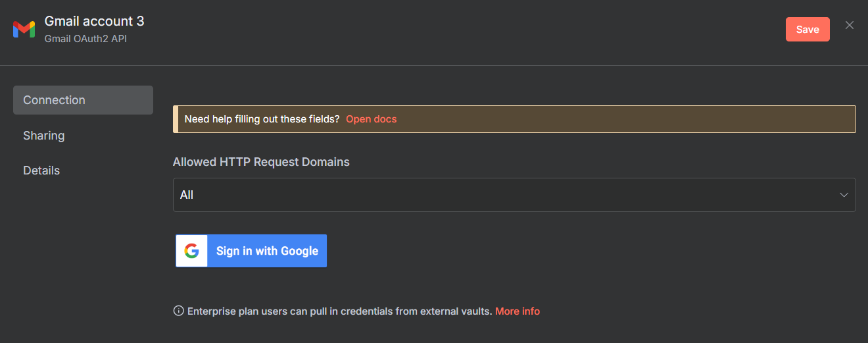Click the 'Allowed HTTP Request Domains' label
The height and width of the screenshot is (343, 868).
tap(261, 162)
